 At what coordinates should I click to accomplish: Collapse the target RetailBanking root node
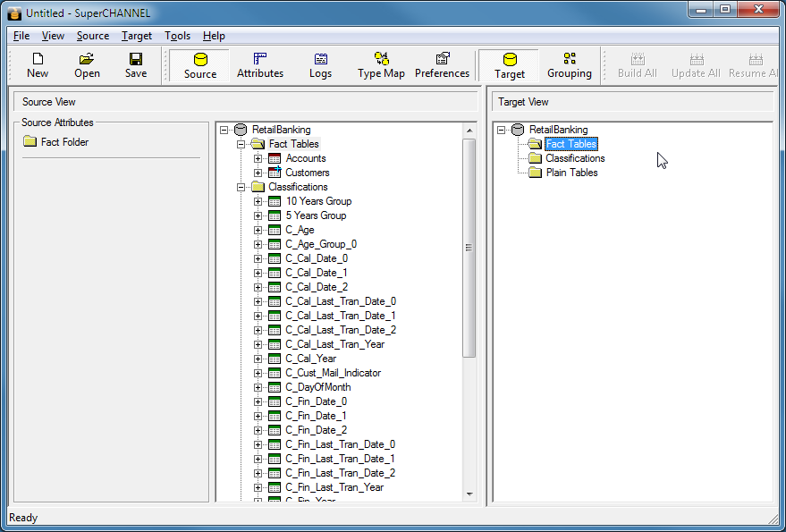(x=502, y=130)
